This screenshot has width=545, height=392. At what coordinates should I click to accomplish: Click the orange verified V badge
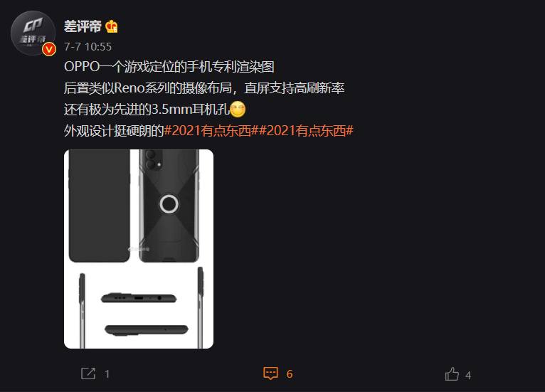click(49, 49)
